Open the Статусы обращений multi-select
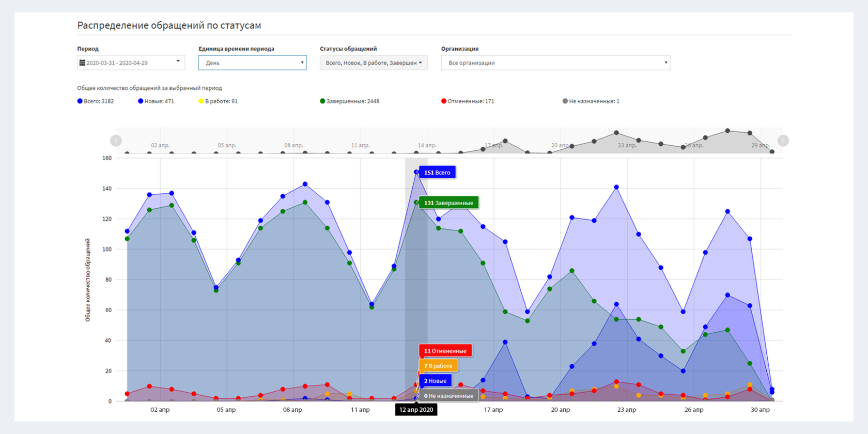This screenshot has height=434, width=868. [x=374, y=63]
